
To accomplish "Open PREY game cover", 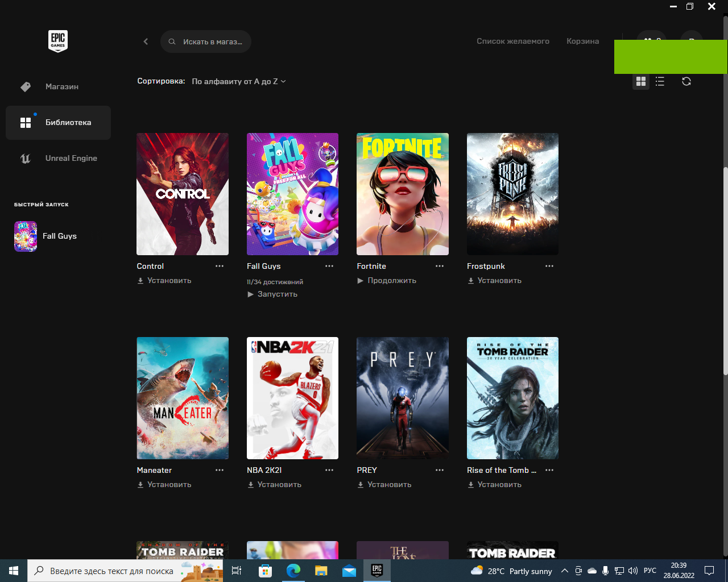I will pos(403,398).
